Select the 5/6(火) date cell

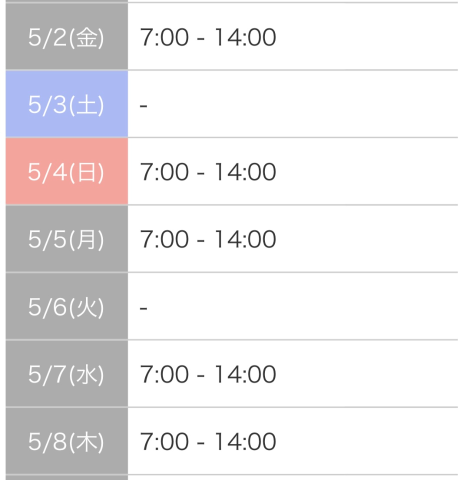tap(67, 306)
